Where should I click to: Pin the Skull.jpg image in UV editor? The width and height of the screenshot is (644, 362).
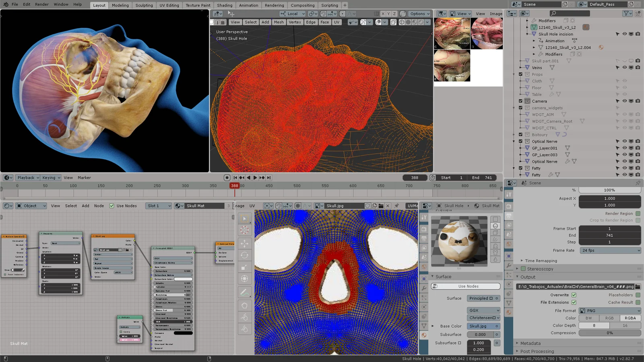397,206
